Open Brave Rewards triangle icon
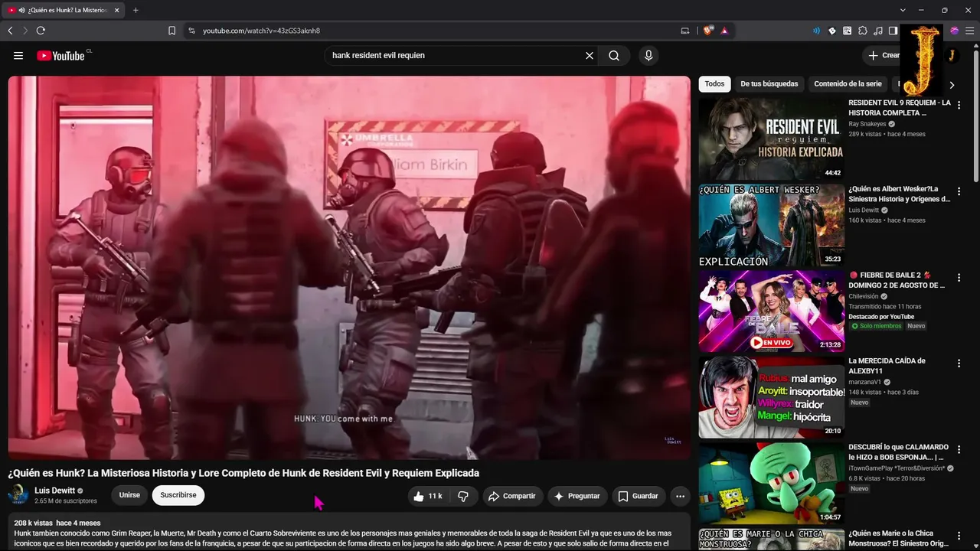 click(724, 31)
